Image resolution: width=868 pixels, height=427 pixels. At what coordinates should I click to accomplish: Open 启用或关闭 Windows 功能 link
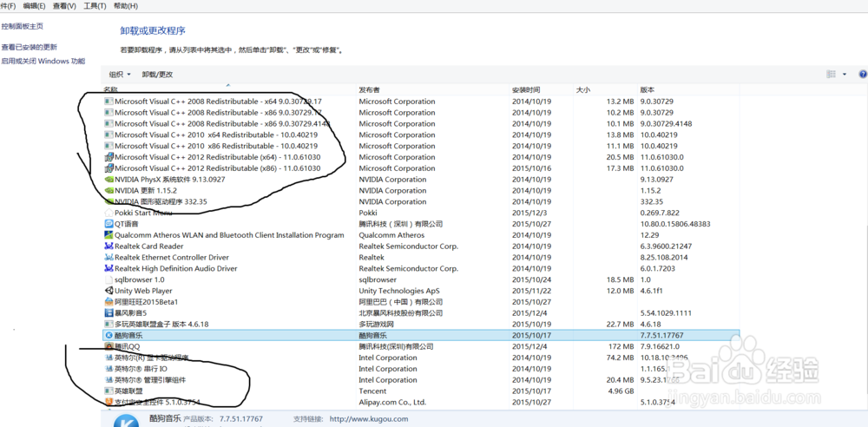[x=43, y=61]
